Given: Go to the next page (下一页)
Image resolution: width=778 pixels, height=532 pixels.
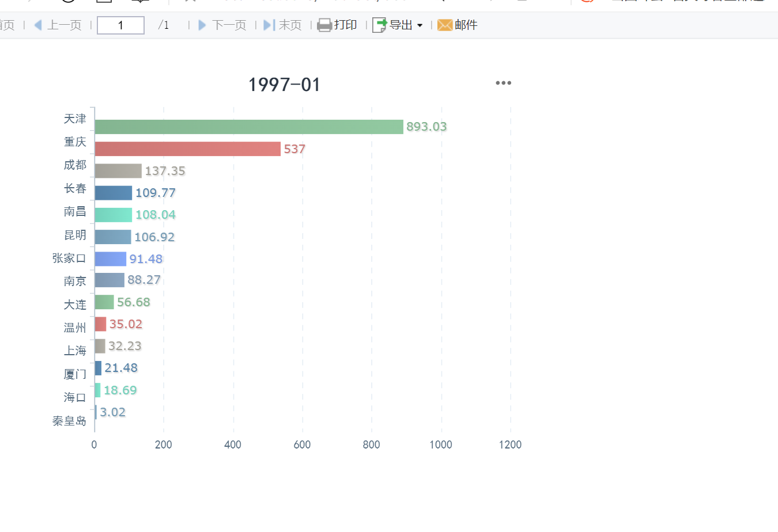Looking at the screenshot, I should (222, 25).
